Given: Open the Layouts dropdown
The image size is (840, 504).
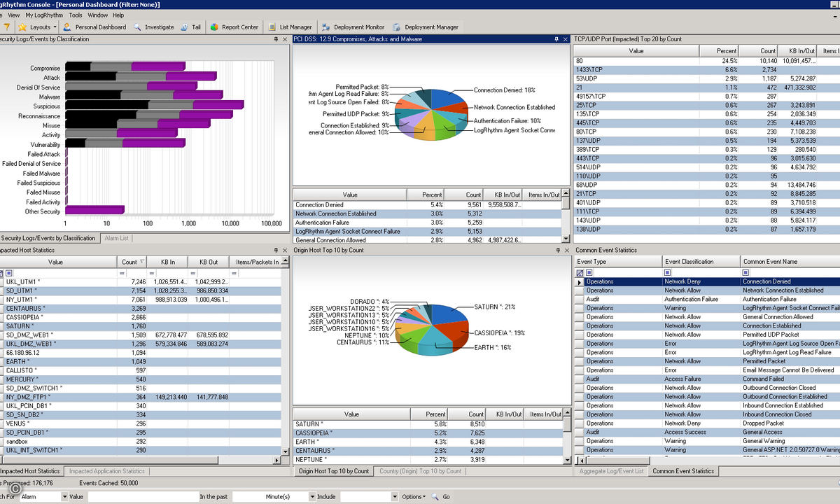Looking at the screenshot, I should (x=56, y=27).
